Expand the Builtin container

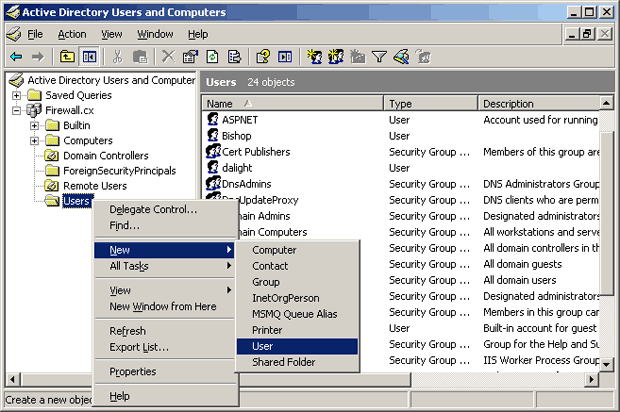tap(34, 126)
